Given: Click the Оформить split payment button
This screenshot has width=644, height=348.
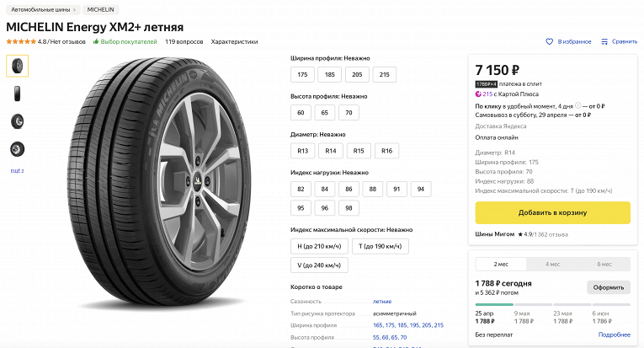Looking at the screenshot, I should pos(609,287).
